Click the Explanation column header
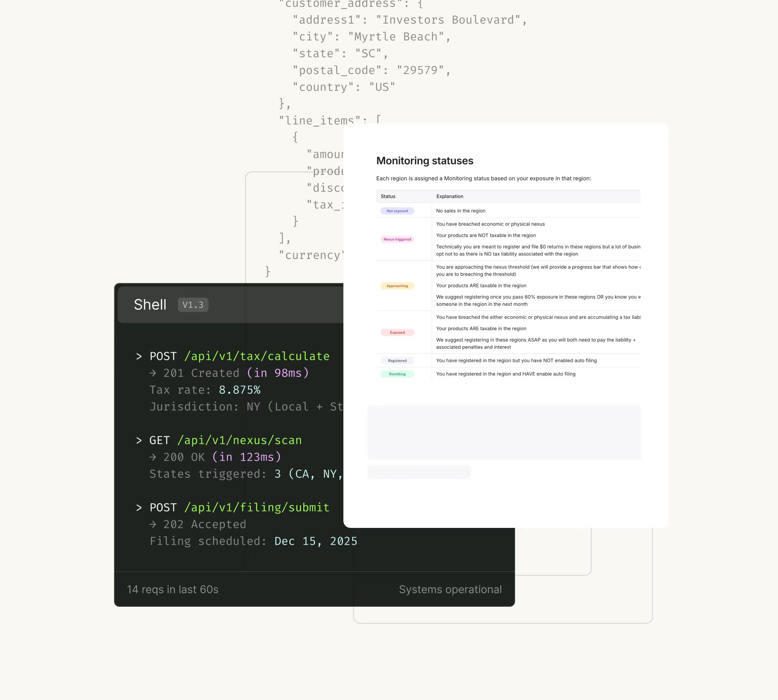This screenshot has width=778, height=700. coord(449,197)
